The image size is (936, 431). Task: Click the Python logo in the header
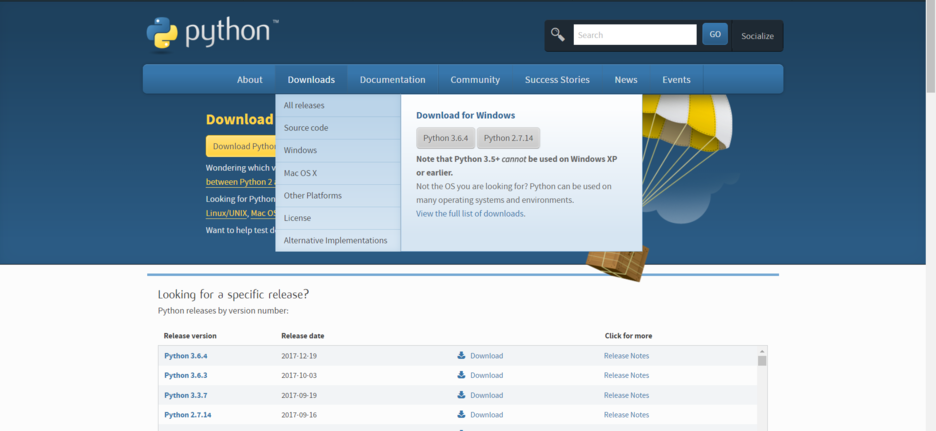point(213,33)
